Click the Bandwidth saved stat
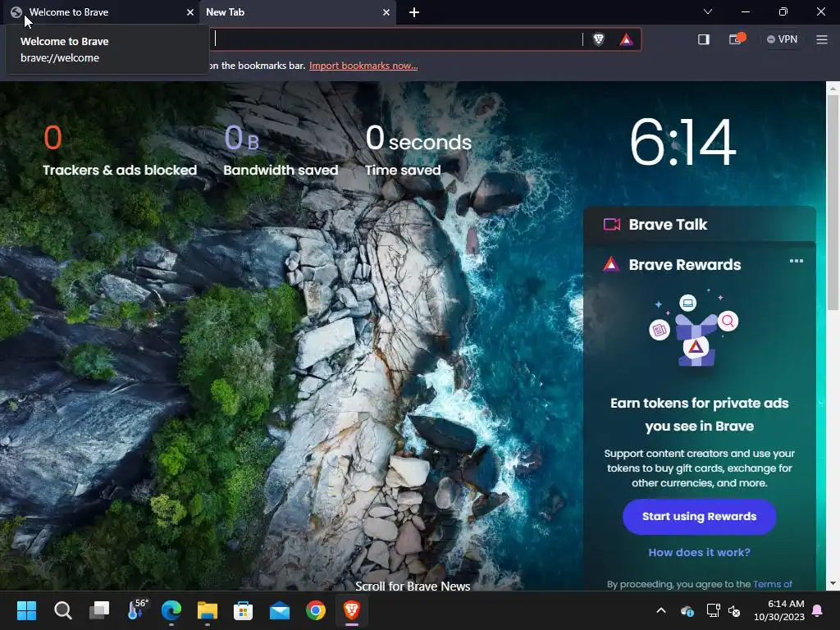This screenshot has width=840, height=630. pyautogui.click(x=281, y=151)
